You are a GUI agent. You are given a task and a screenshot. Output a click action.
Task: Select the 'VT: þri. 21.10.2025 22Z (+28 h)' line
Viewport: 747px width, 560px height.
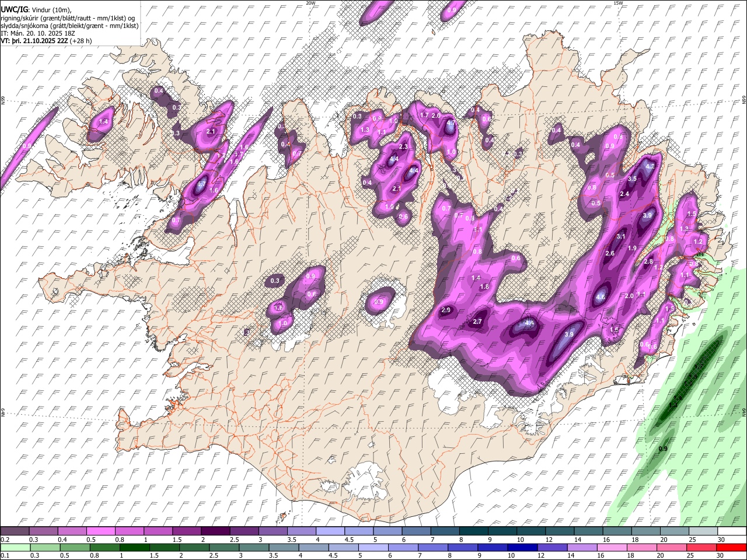click(x=46, y=41)
